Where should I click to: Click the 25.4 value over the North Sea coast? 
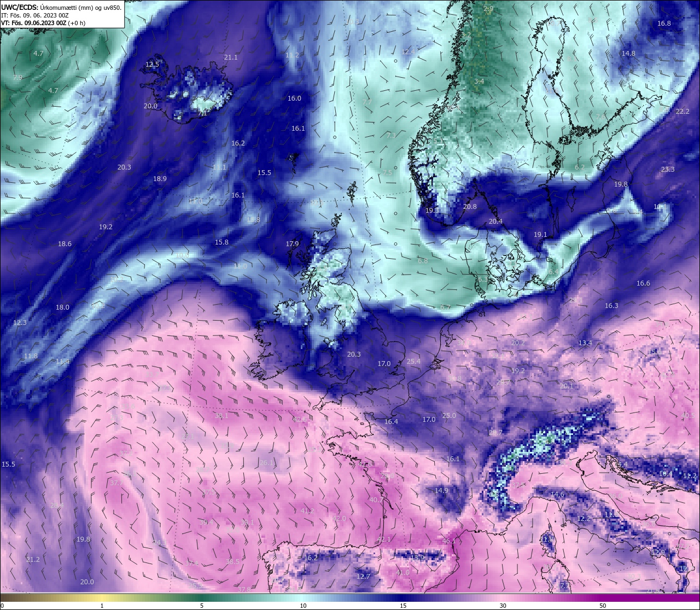tap(414, 362)
